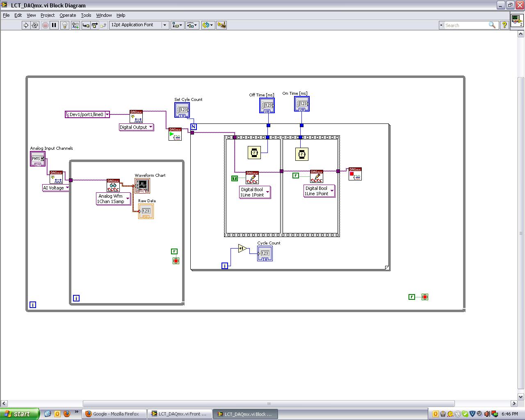Image resolution: width=525 pixels, height=420 pixels.
Task: Click the Clean Up Diagram toolbar button
Action: pyautogui.click(x=221, y=25)
